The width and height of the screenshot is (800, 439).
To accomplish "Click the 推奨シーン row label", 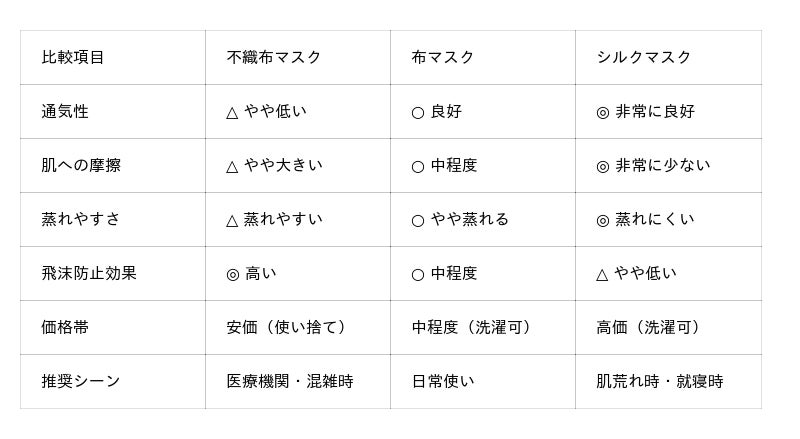I will click(81, 381).
